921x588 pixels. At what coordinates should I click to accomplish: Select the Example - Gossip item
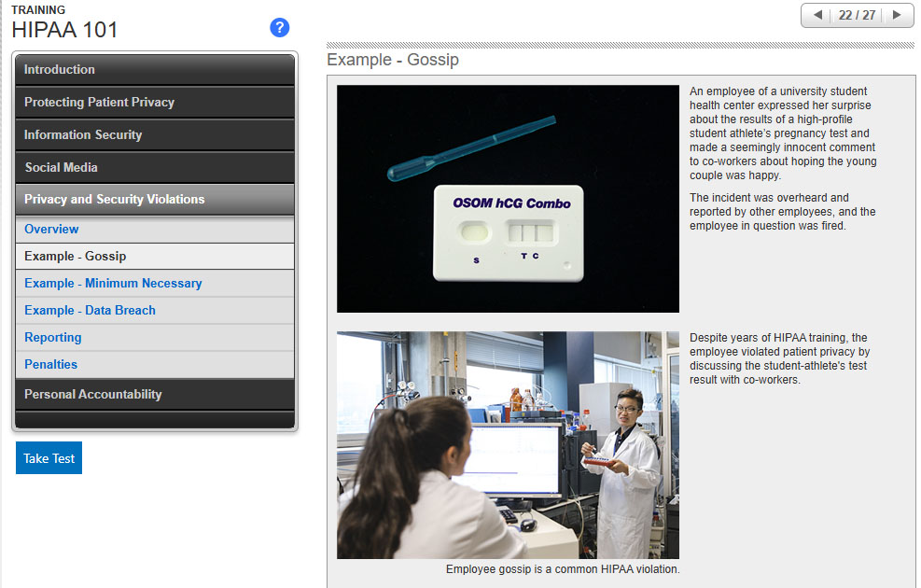(x=75, y=257)
